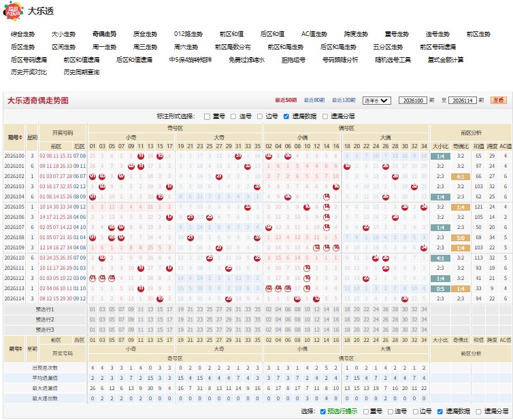513x420 pixels.
Task: Uncheck 遗漏数据 in the bottom 选择 row
Action: tap(440, 411)
